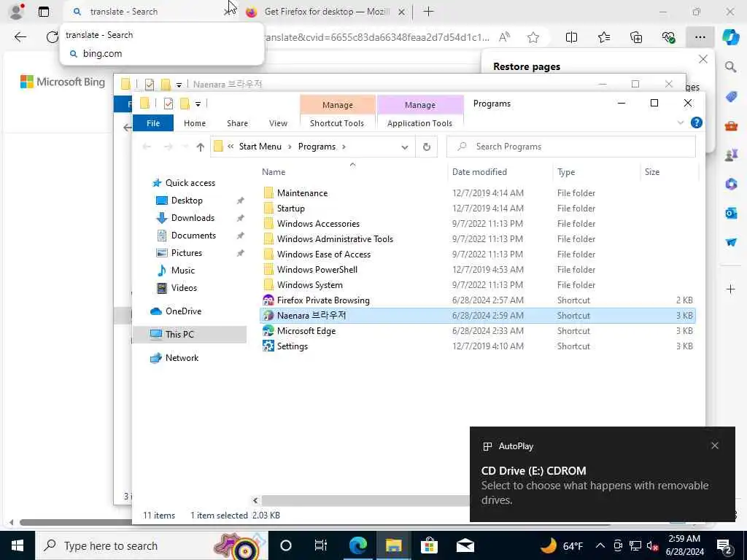Open Edge sidebar shopping tag icon
The image size is (747, 560).
point(731,97)
